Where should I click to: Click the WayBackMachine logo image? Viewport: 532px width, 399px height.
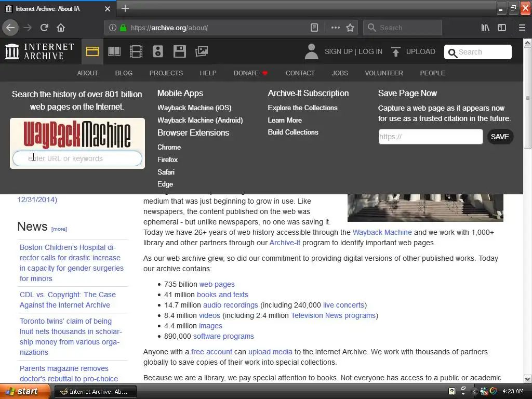click(77, 135)
